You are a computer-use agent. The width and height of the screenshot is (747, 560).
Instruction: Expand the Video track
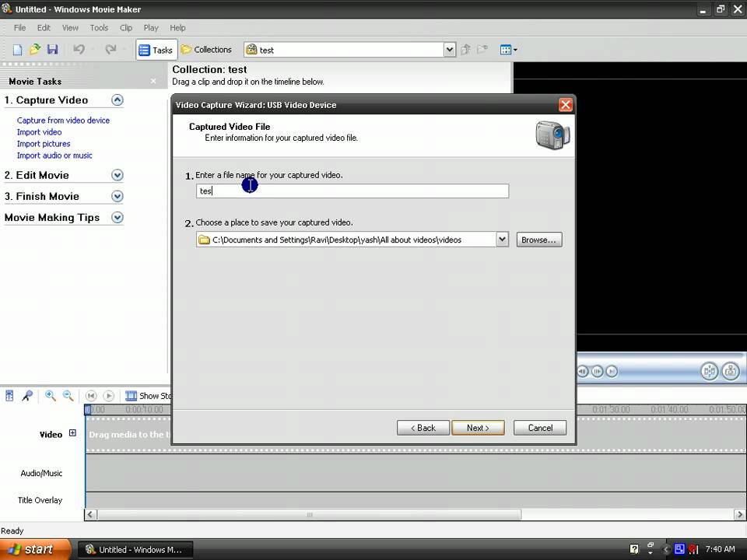72,433
